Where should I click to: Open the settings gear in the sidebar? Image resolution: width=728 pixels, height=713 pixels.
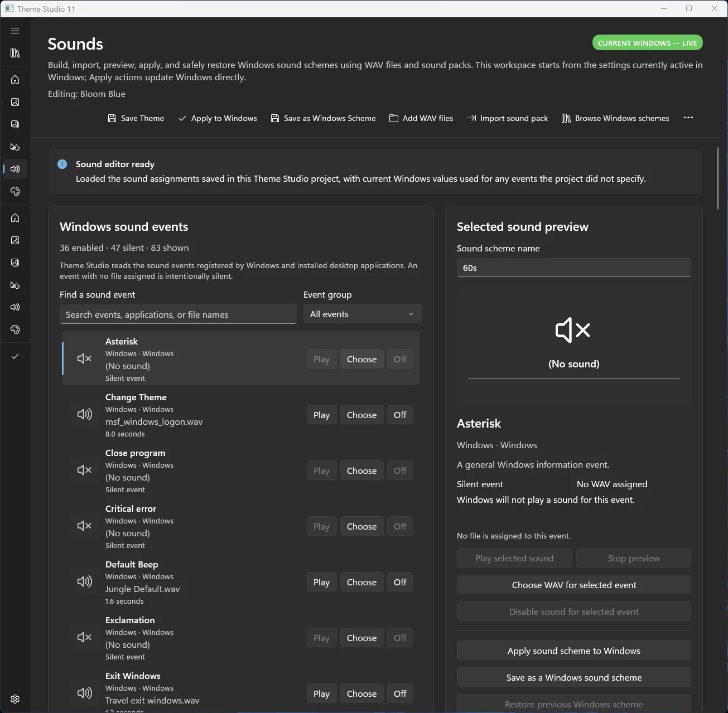tap(15, 699)
